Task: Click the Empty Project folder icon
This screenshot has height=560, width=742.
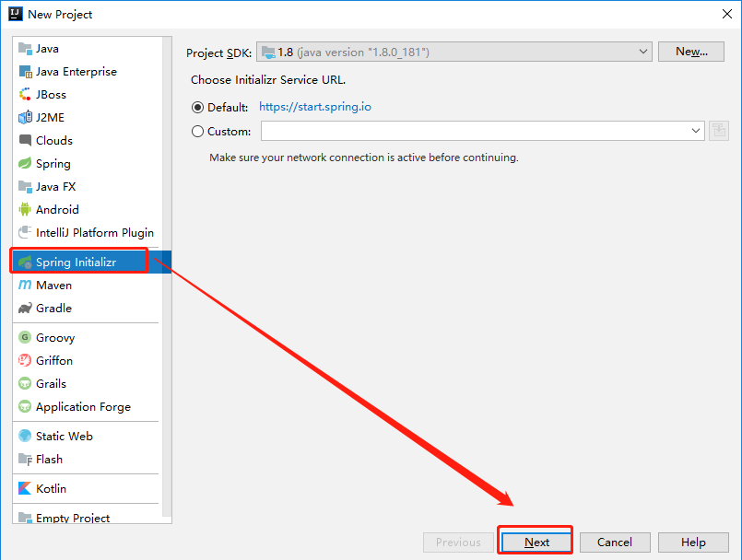Action: point(25,518)
